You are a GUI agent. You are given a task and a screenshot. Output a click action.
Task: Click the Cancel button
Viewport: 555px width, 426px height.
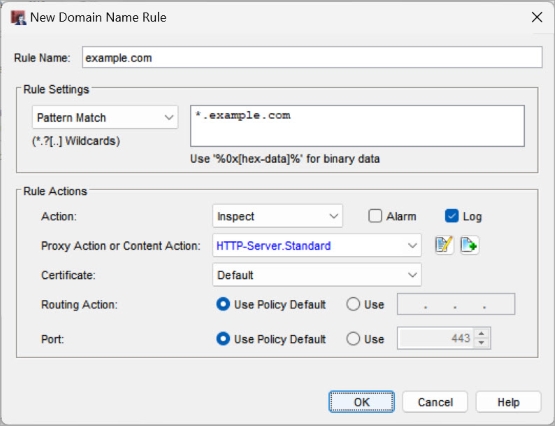pyautogui.click(x=435, y=402)
